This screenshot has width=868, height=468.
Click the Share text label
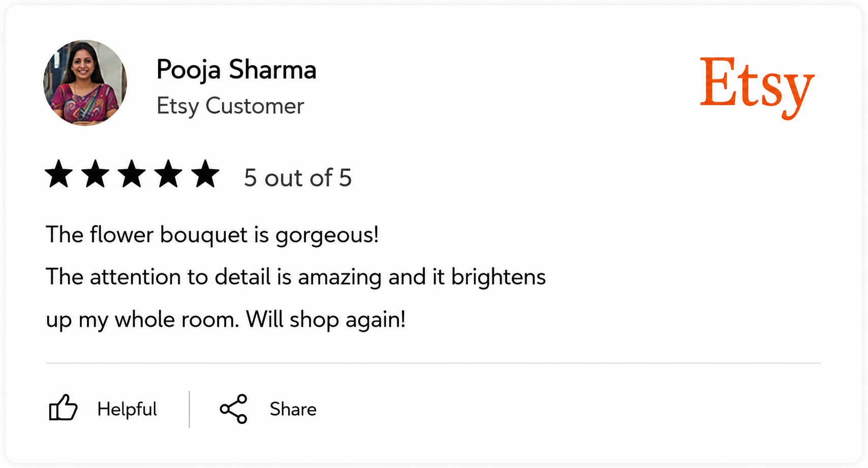(293, 409)
